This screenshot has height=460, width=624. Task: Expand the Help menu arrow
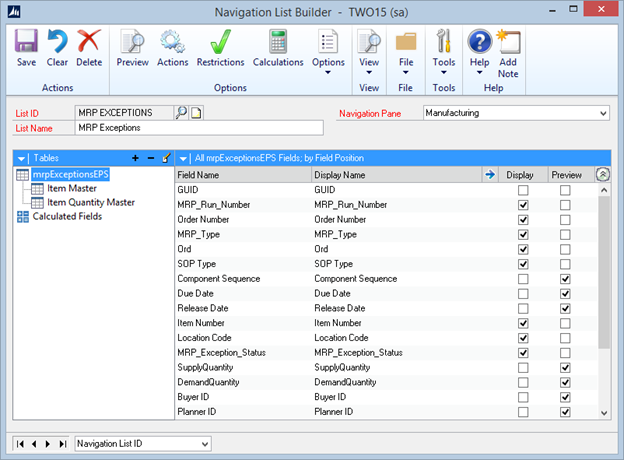click(x=480, y=72)
